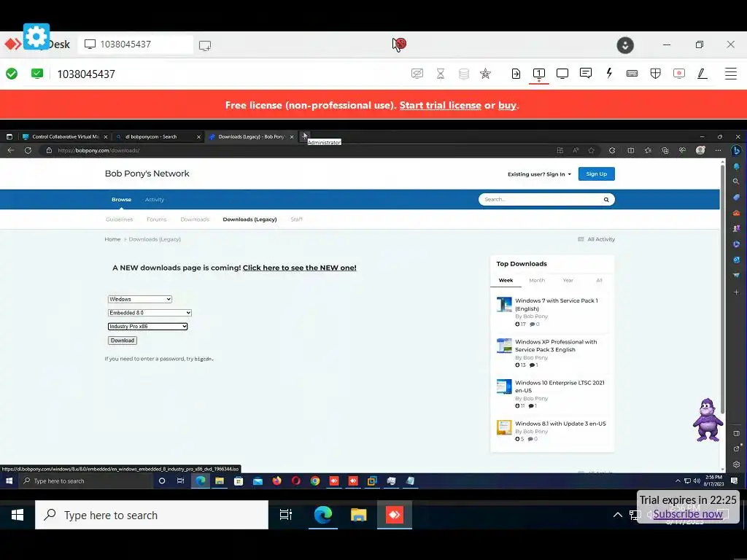Click the site Search input field

541,200
